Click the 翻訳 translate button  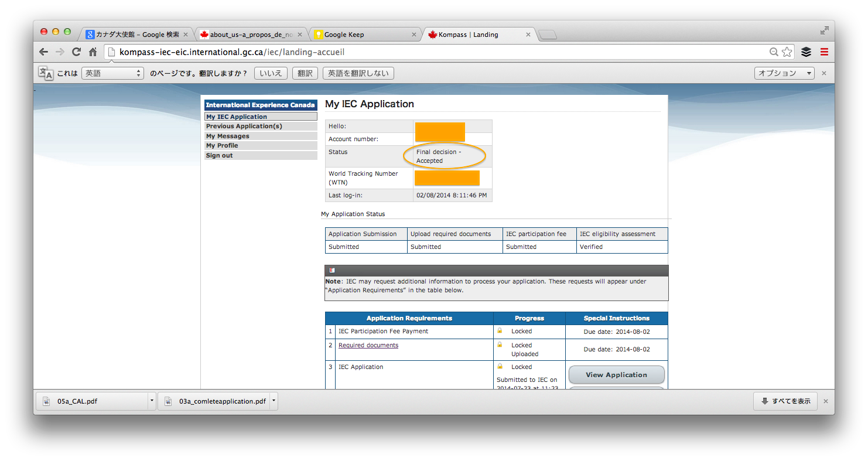[305, 73]
